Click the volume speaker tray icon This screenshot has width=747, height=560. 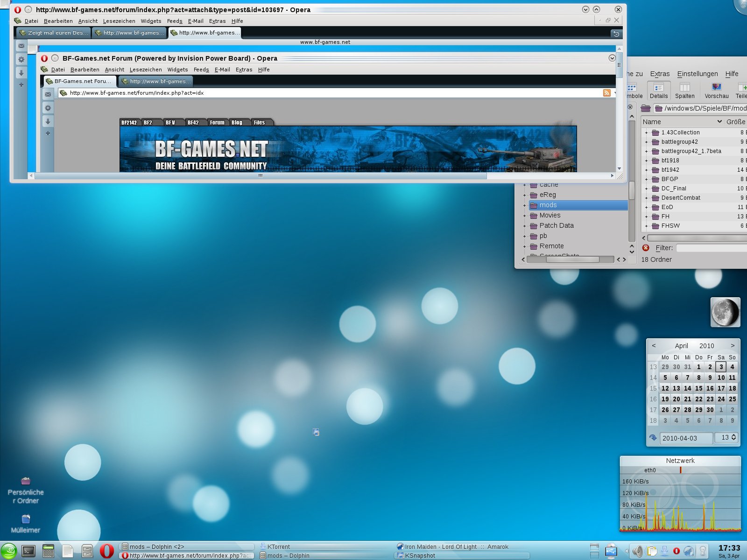[638, 551]
